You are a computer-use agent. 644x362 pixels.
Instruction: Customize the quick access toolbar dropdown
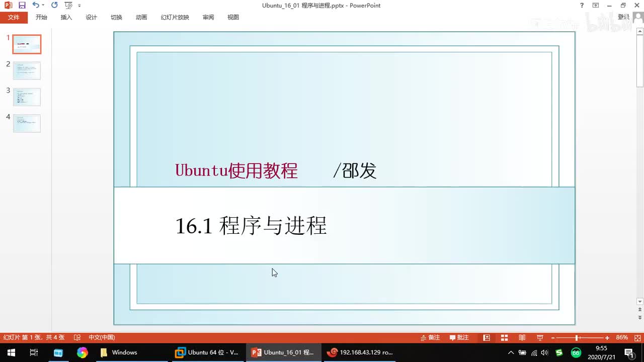click(79, 6)
